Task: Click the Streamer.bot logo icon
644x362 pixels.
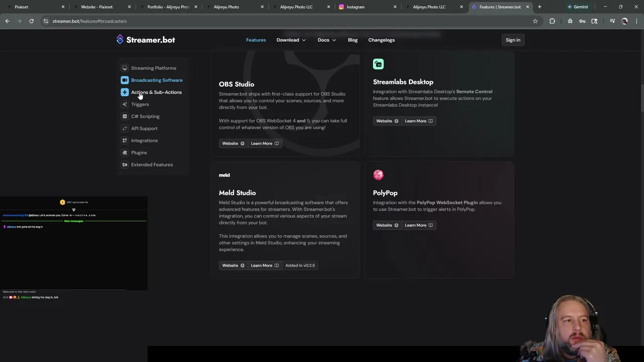Action: [x=120, y=40]
